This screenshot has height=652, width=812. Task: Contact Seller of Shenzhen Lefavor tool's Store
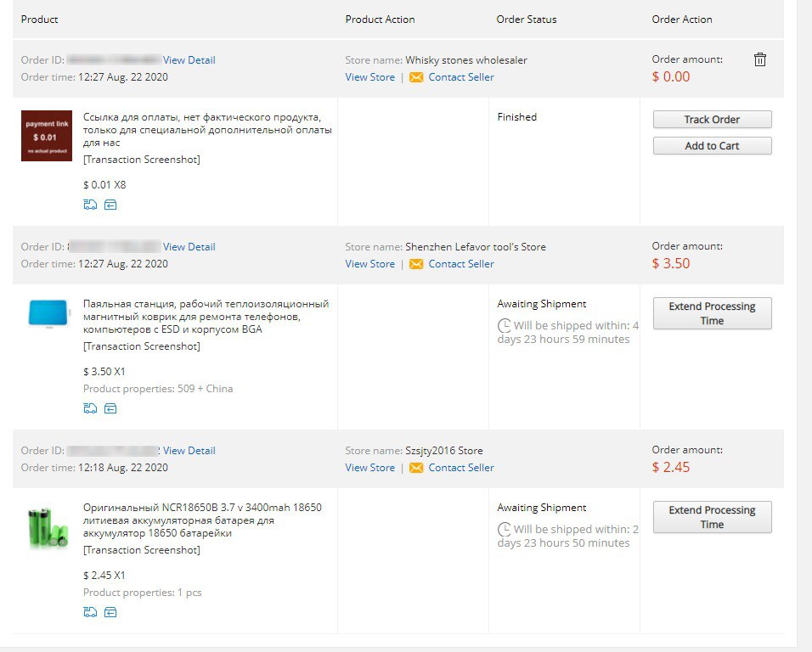(461, 264)
